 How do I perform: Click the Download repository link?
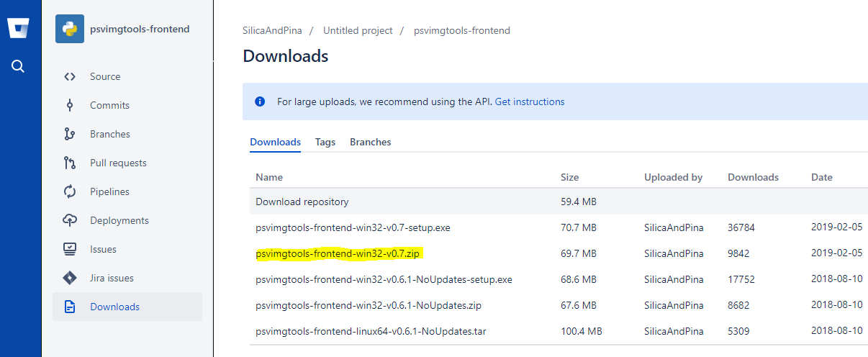[302, 202]
